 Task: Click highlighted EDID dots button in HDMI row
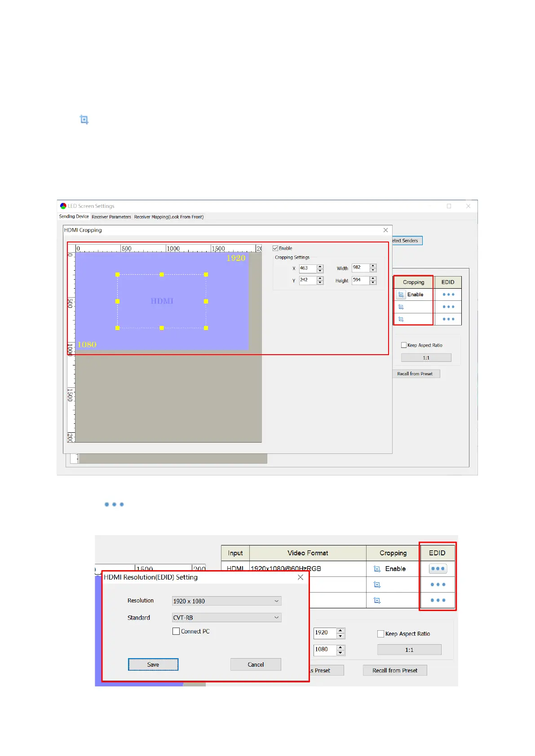pos(438,569)
